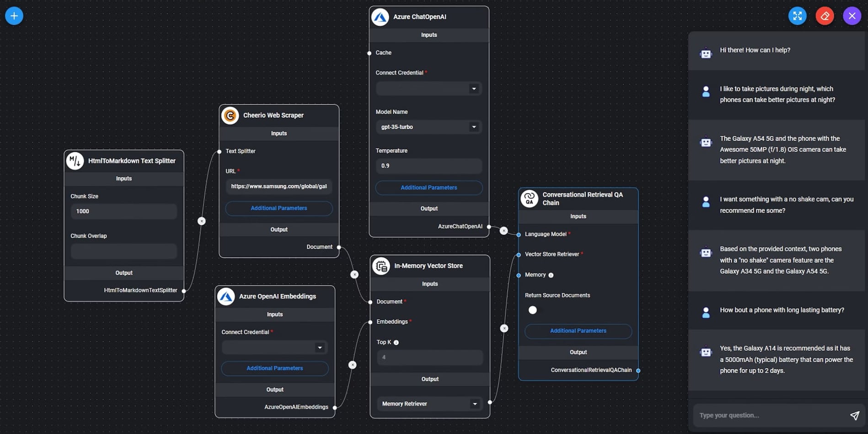
Task: Click the chat message input box
Action: [x=768, y=415]
